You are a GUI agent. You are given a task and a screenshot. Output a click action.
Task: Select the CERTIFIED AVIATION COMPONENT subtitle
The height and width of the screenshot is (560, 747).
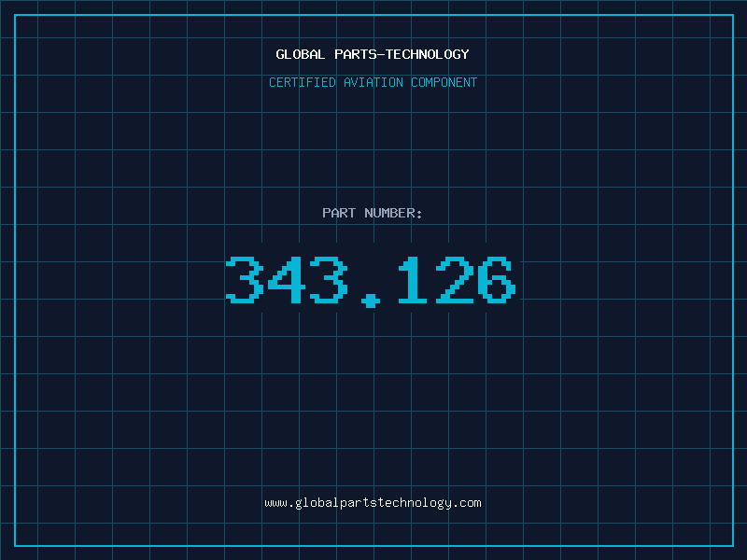(373, 82)
